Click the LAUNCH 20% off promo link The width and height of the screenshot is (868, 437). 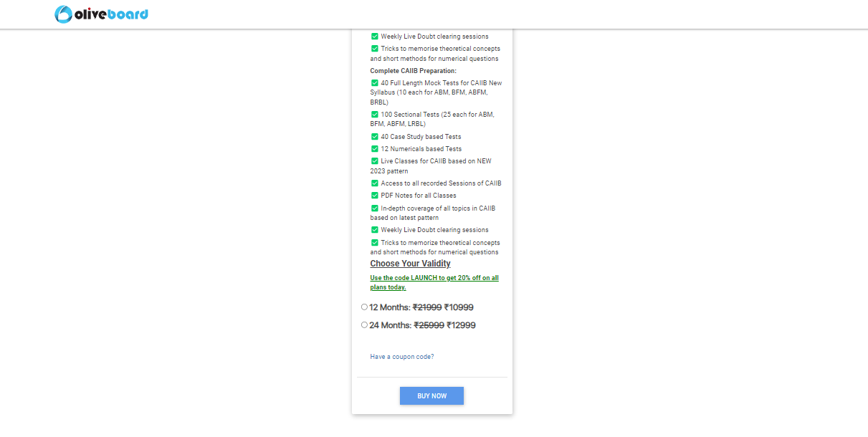pos(434,282)
